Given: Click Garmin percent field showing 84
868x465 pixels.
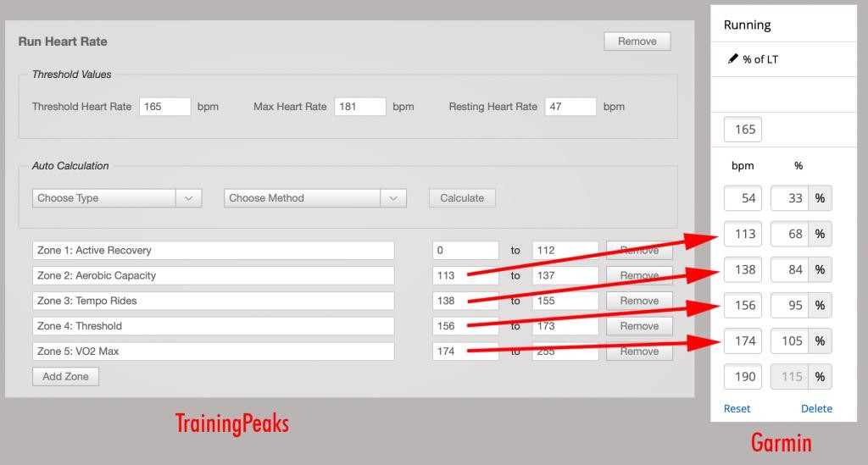Looking at the screenshot, I should click(x=789, y=270).
